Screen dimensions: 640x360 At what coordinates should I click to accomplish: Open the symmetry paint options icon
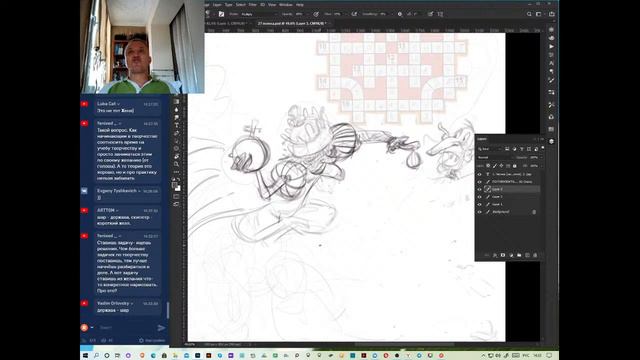[440, 14]
